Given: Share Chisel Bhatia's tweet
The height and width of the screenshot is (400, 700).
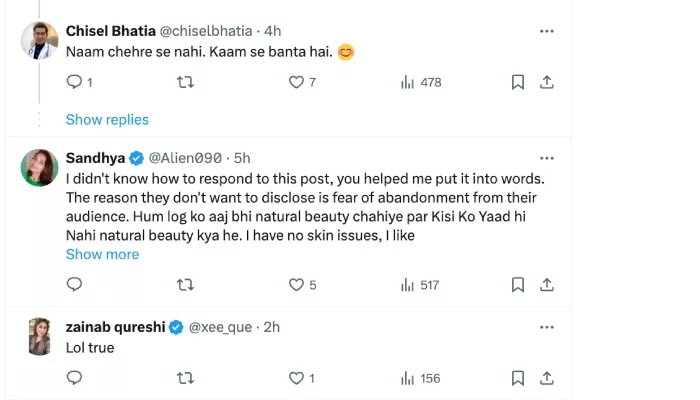Looking at the screenshot, I should (547, 82).
